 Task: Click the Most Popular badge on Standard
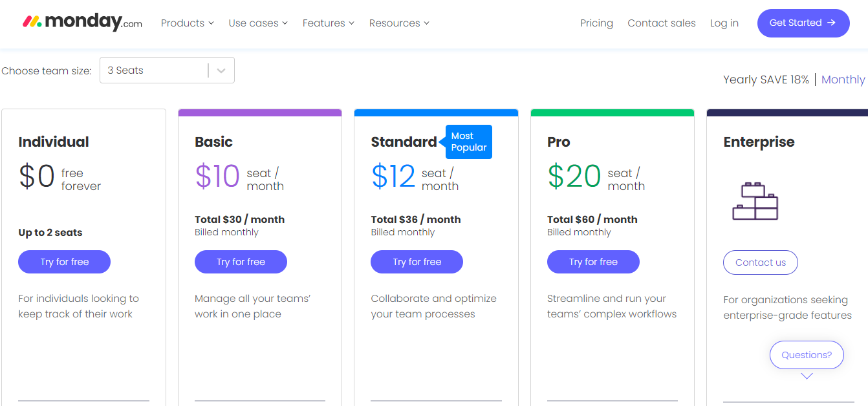click(x=469, y=142)
